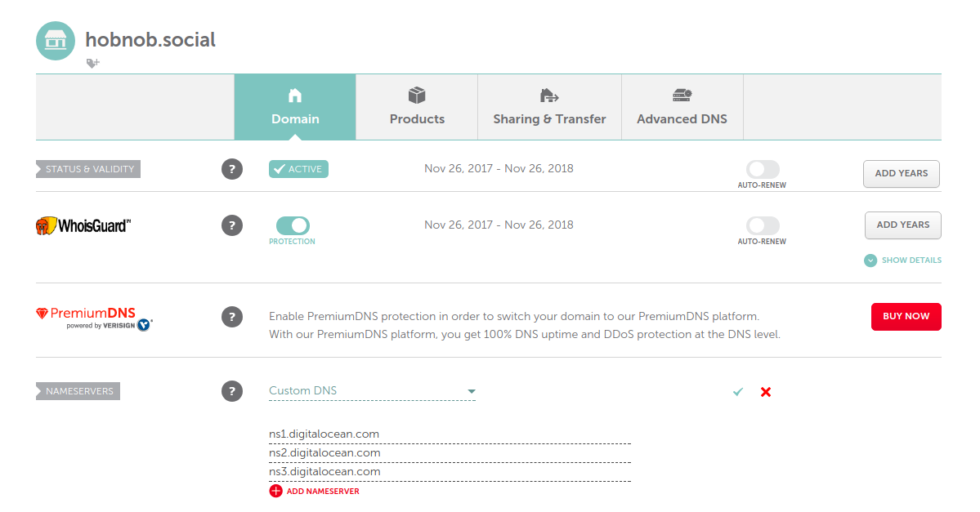980x512 pixels.
Task: Confirm nameserver changes with green checkmark
Action: click(738, 392)
